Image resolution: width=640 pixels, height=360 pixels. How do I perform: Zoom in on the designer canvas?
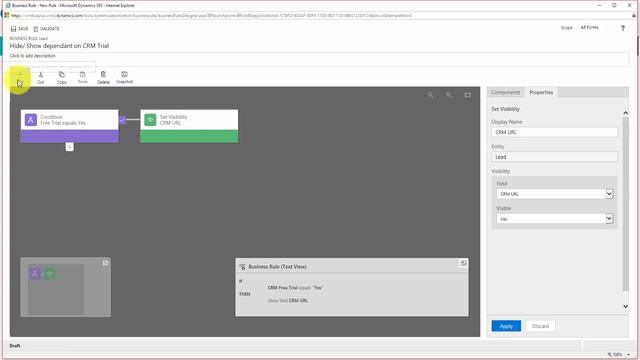point(449,95)
